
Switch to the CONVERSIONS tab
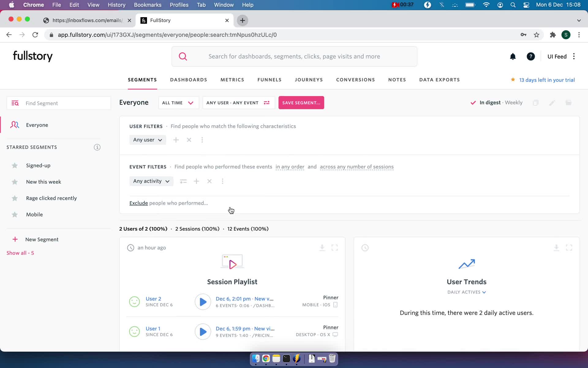tap(356, 80)
